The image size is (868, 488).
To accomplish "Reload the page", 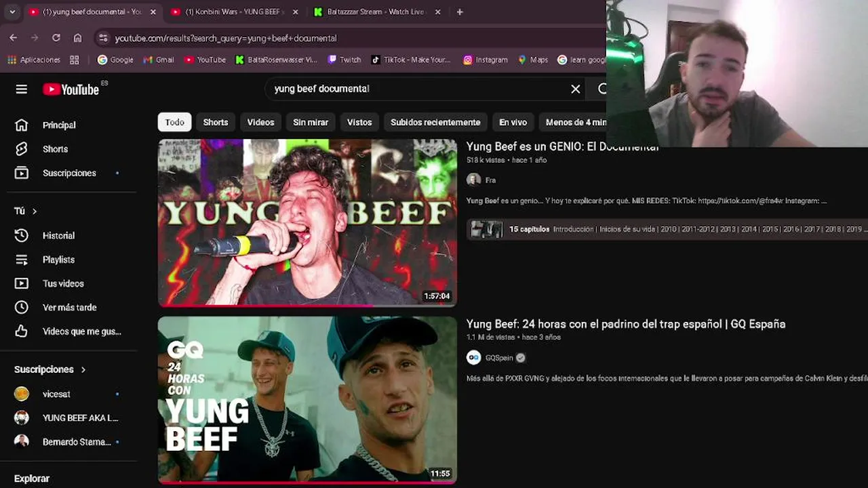I will 56,38.
